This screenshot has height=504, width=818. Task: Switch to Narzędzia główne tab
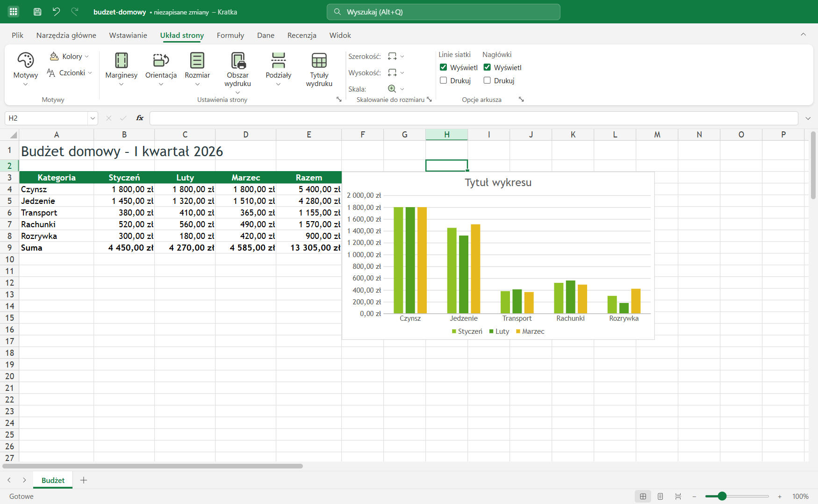(x=66, y=35)
